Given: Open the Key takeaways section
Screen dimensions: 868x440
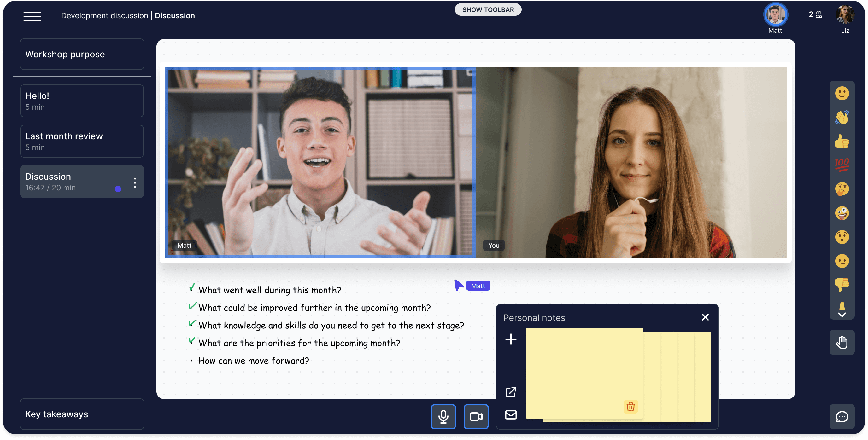Looking at the screenshot, I should tap(82, 414).
